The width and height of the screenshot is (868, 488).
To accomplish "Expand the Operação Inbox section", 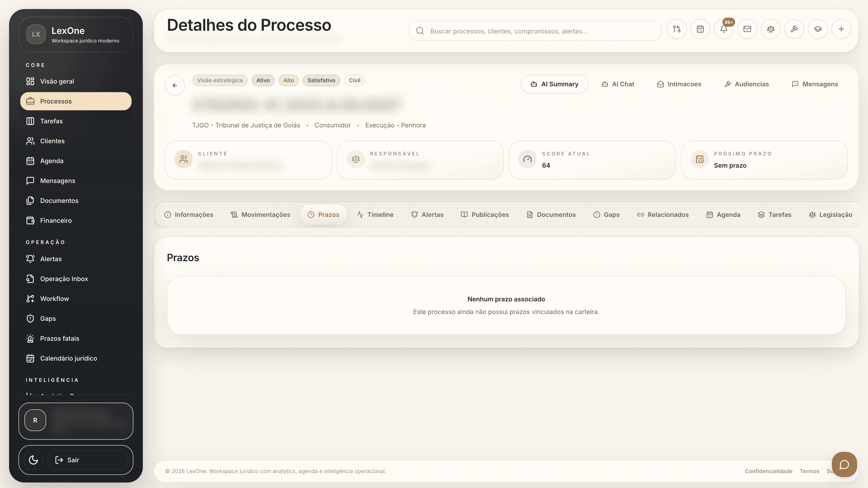I will pos(64,279).
